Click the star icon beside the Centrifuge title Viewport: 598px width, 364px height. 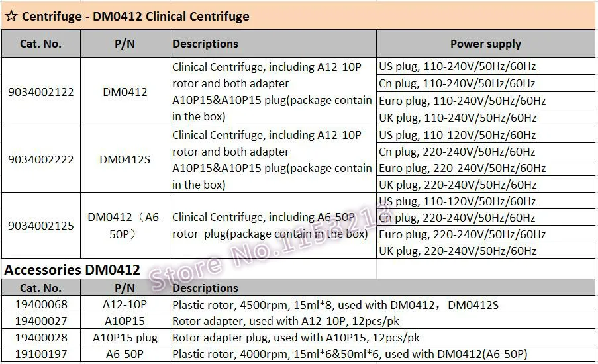(x=11, y=16)
